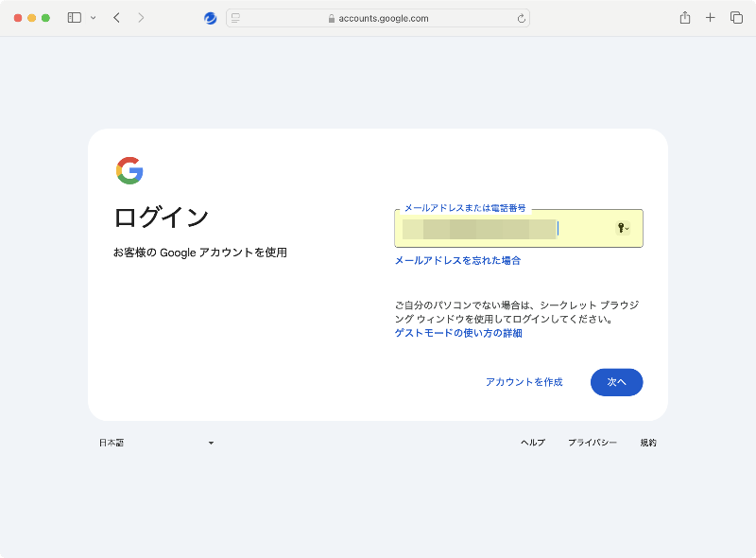The image size is (756, 558).
Task: Click the 次へ button
Action: (617, 382)
